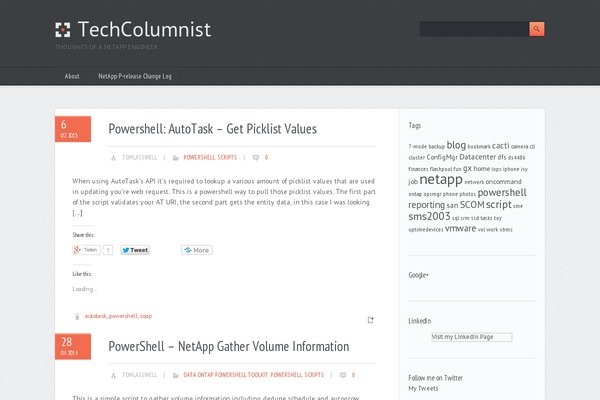Click the powershell tag under the AutoTask post
The height and width of the screenshot is (400, 600).
pyautogui.click(x=123, y=316)
